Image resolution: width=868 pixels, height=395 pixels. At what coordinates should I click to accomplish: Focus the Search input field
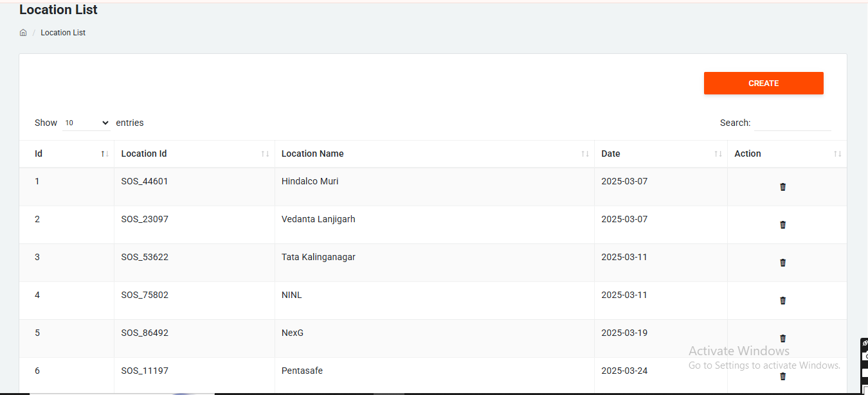point(792,123)
